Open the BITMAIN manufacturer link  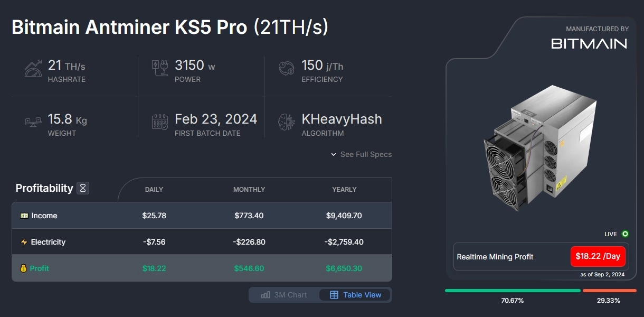point(589,44)
